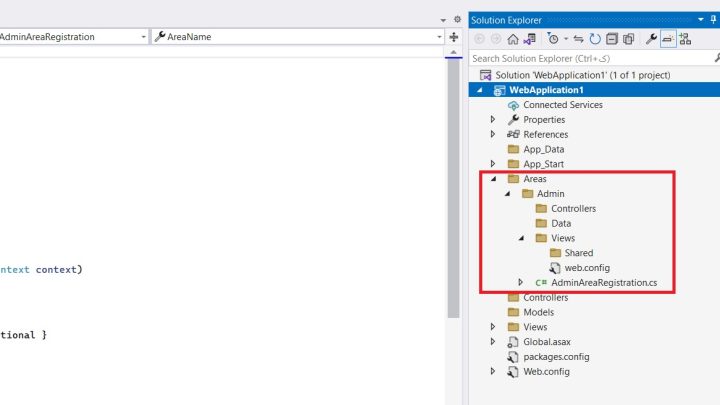
Task: Open packages.config file
Action: coord(556,357)
